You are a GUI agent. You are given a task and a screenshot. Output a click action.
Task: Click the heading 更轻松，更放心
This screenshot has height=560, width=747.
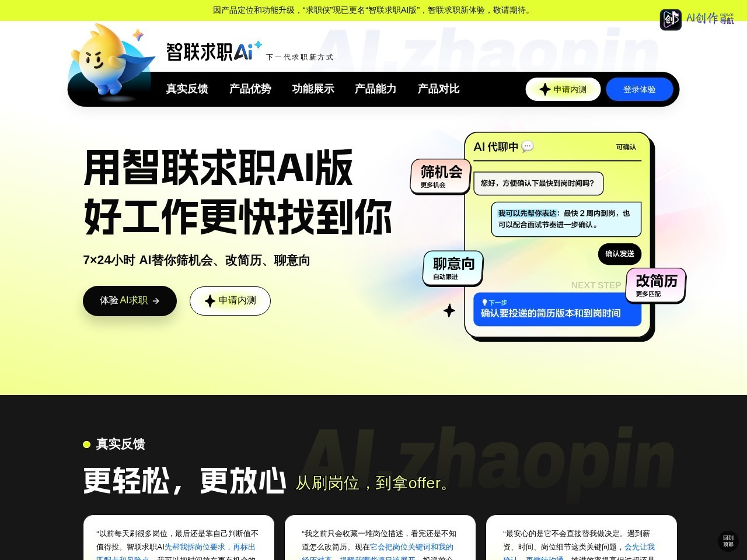[x=184, y=481]
